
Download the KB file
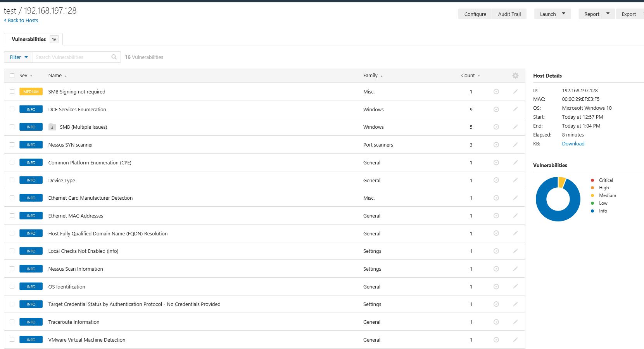coord(573,143)
